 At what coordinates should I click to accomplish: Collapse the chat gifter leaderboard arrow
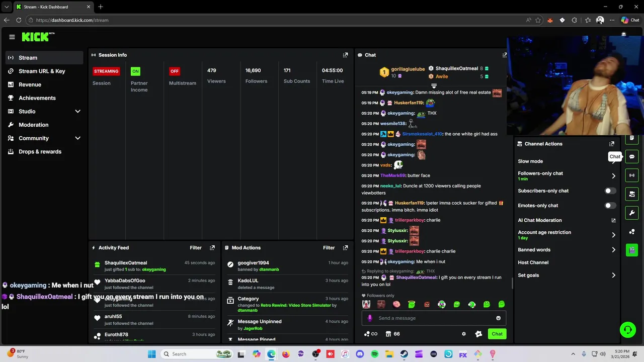[434, 86]
